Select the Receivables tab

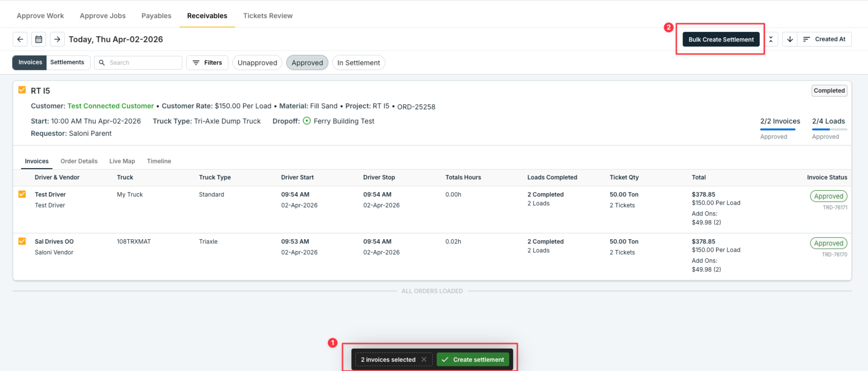coord(207,16)
